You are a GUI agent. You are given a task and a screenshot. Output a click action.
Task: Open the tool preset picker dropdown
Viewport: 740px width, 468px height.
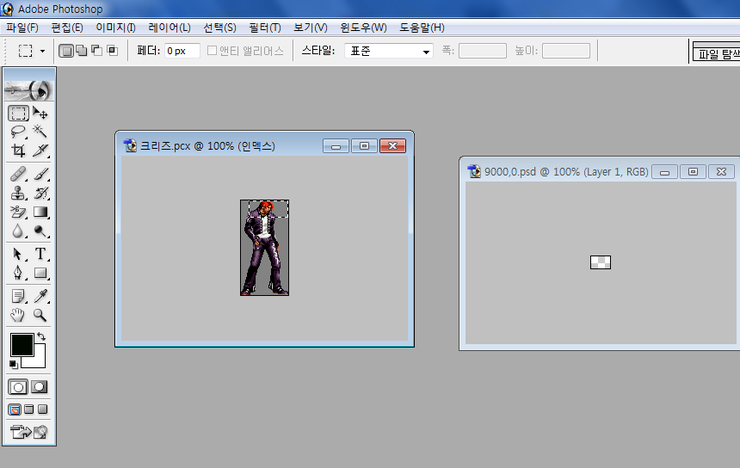coord(42,51)
